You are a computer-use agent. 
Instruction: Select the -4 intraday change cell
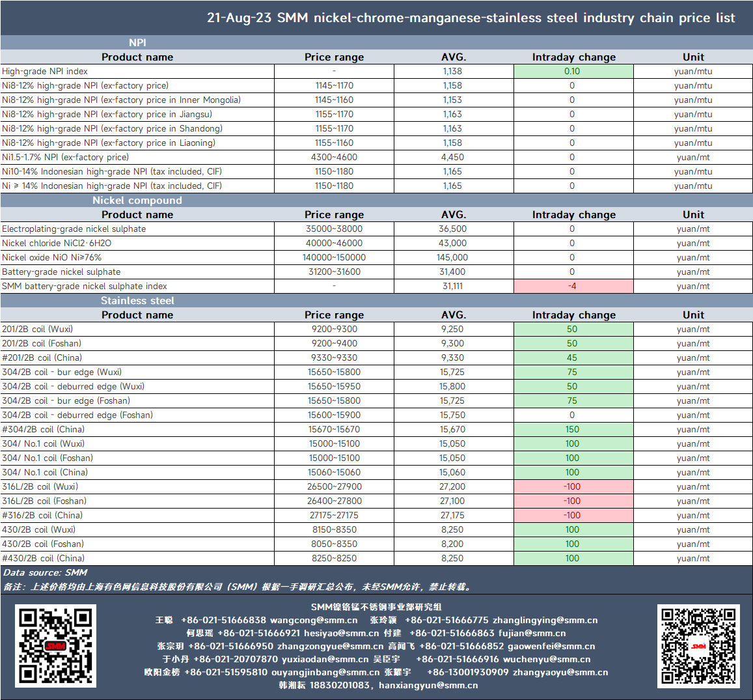click(x=573, y=287)
